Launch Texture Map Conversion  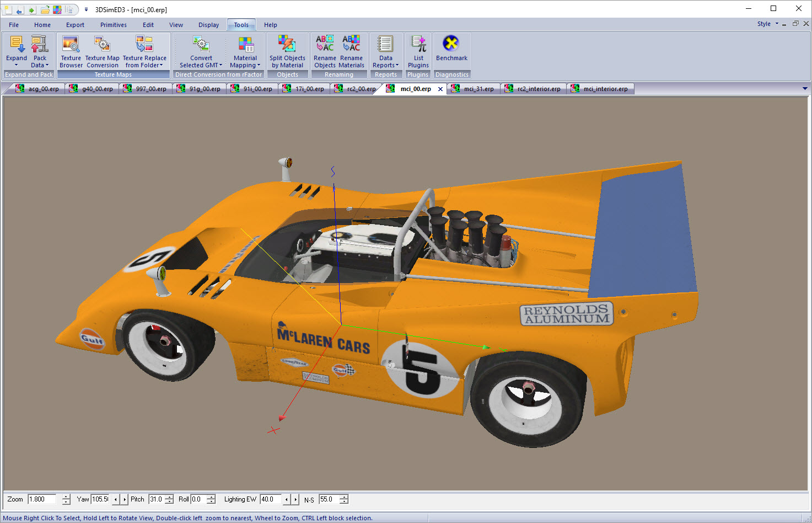103,51
